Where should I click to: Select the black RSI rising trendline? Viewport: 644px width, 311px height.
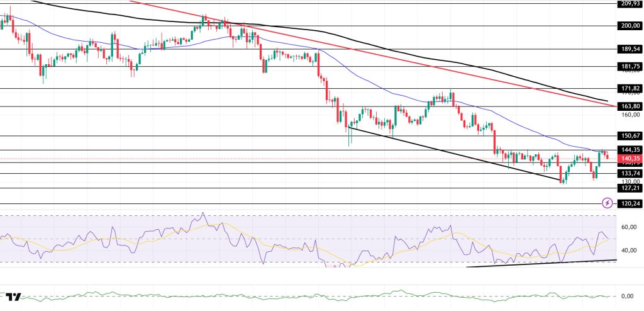pos(541,263)
